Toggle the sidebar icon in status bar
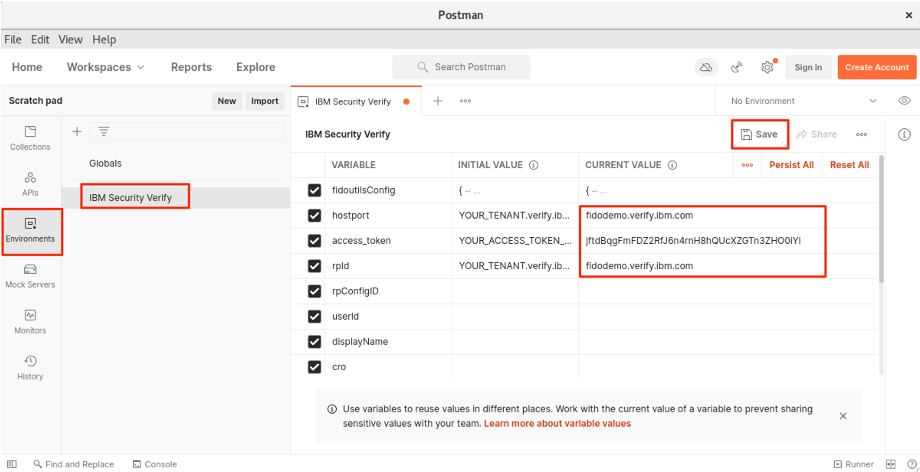920x472 pixels. point(12,464)
